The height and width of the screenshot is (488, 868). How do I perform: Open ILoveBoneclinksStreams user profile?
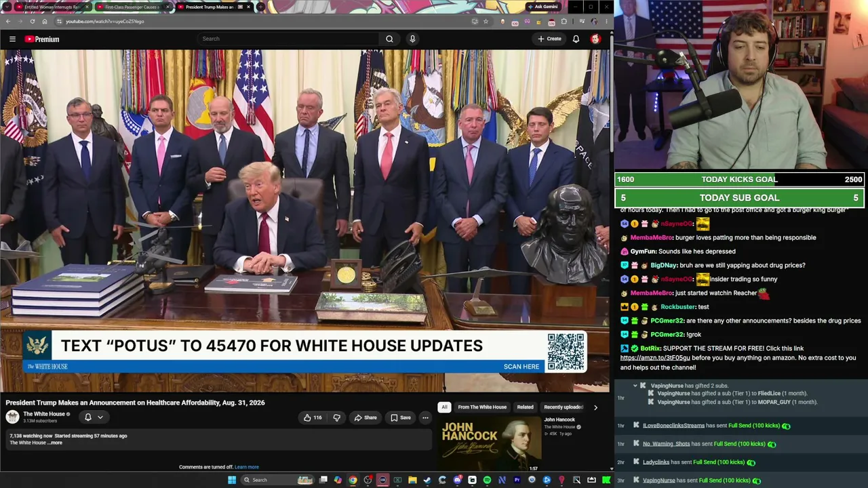[673, 426]
